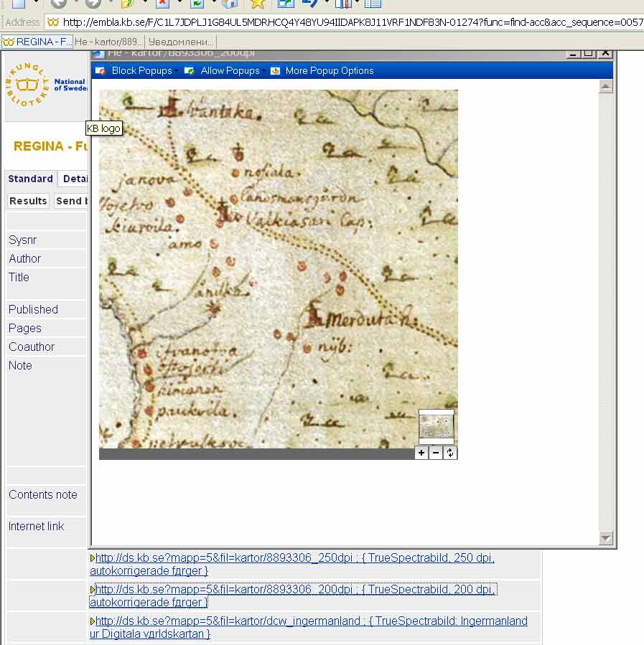Viewport: 644px width, 645px height.
Task: Zoom out of the map with minus button
Action: click(x=436, y=453)
